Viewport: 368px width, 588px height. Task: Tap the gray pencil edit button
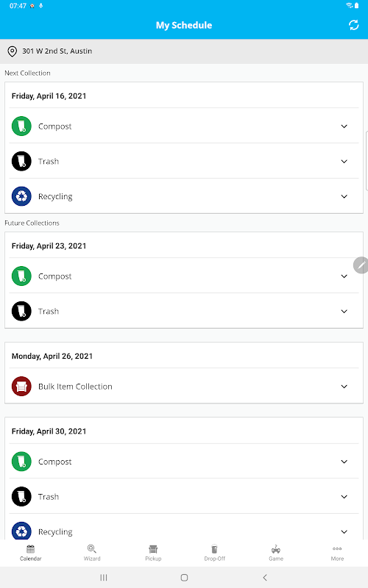point(361,265)
